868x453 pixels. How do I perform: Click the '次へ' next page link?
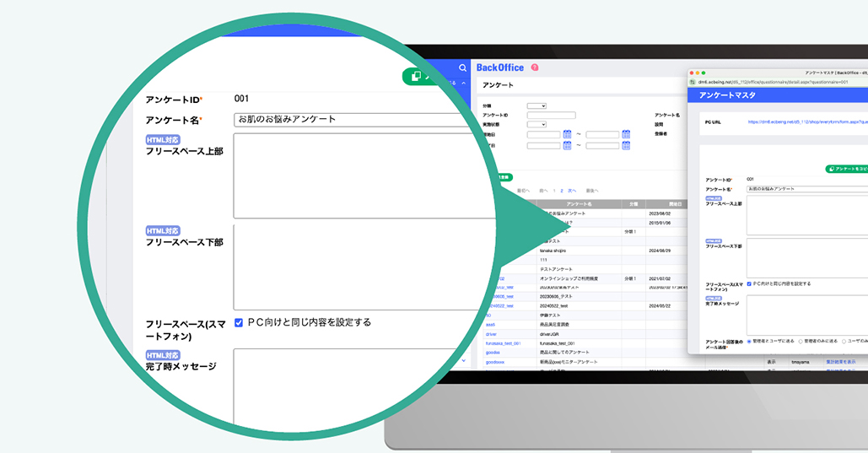[x=572, y=191]
